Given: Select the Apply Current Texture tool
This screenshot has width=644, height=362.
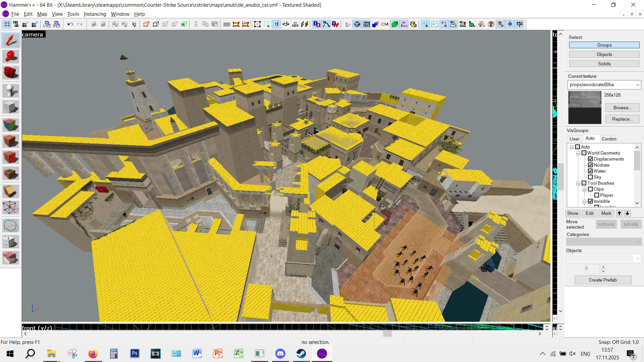Looking at the screenshot, I should pos(10,141).
